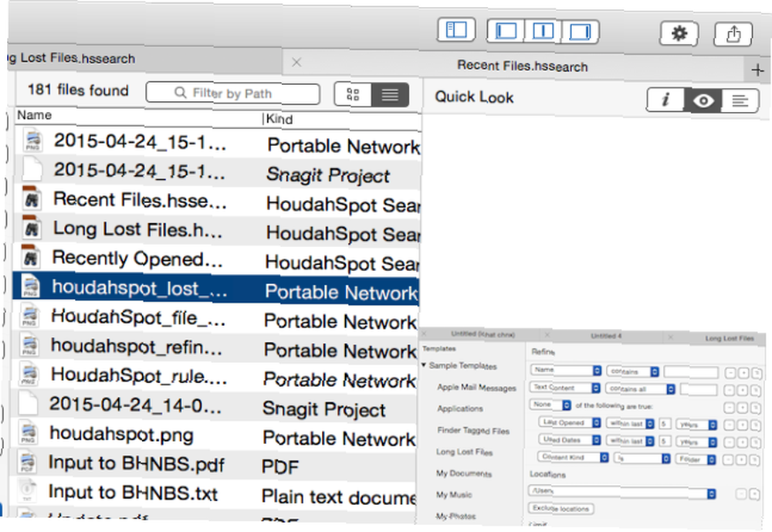Viewport: 772px width, 532px height.
Task: Select the My Music template
Action: coord(454,495)
